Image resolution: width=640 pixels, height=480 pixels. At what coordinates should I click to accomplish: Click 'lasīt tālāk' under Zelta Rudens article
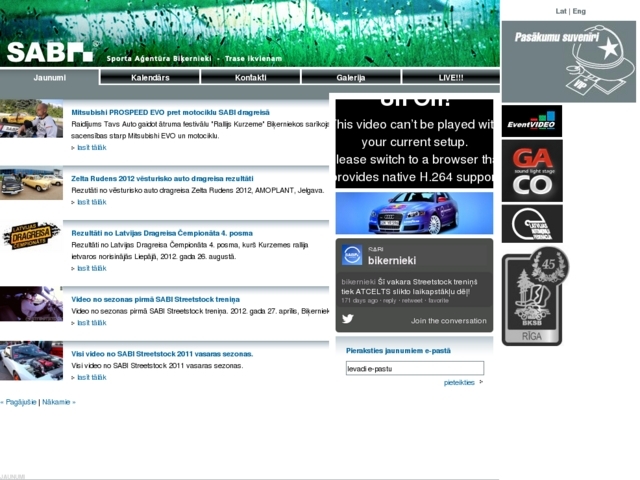pyautogui.click(x=91, y=202)
